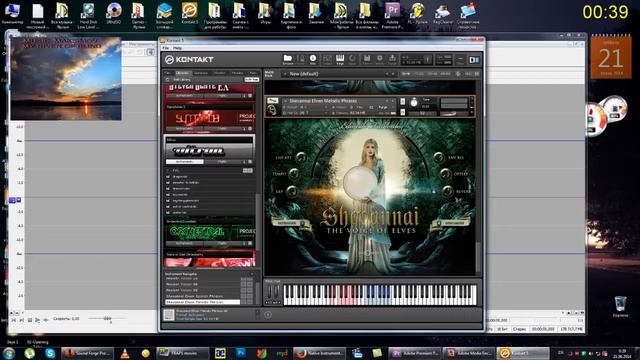Viewport: 640px width, 360px height.
Task: Mute the Shevannai instrument with M button
Action: point(402,111)
